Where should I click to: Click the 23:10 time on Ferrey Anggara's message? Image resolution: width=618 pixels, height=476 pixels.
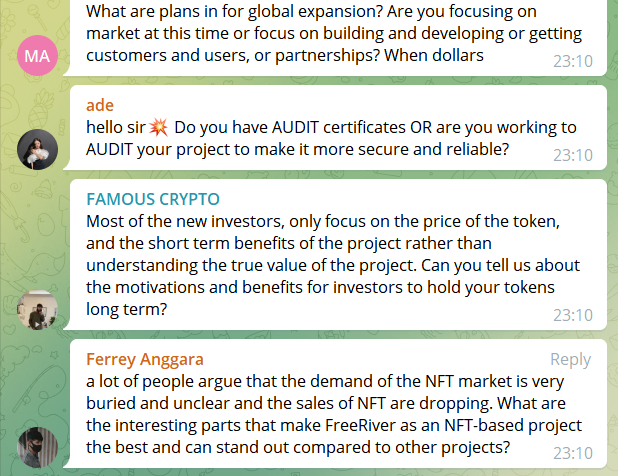tap(573, 453)
